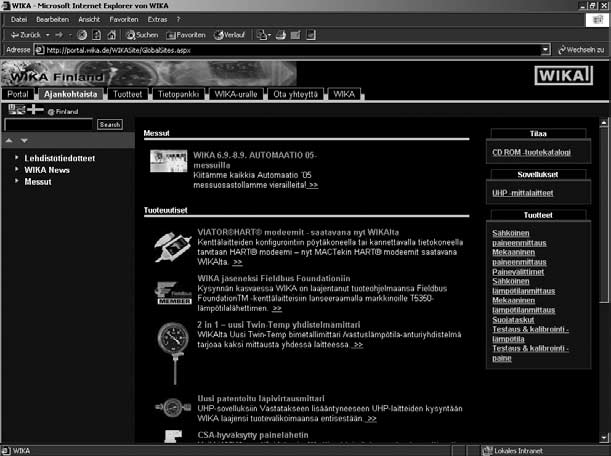
Task: Select the Ajankohtaista tab
Action: pyautogui.click(x=71, y=94)
